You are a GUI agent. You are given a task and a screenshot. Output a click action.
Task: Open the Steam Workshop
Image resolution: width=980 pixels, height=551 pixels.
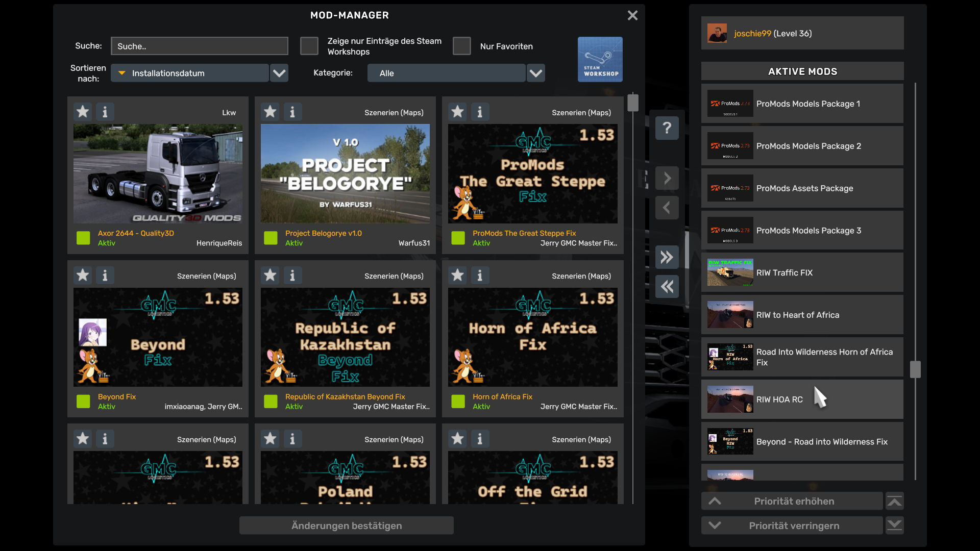[x=600, y=59]
